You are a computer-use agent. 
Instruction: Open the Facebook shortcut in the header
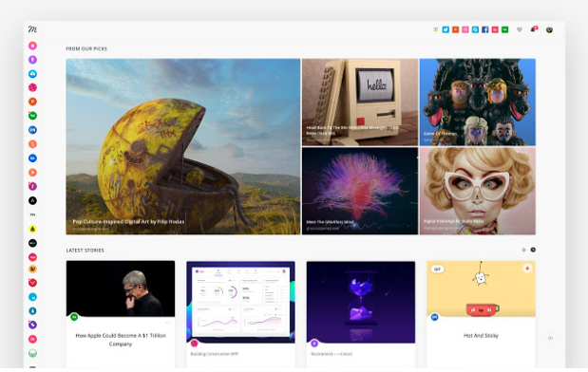484,29
